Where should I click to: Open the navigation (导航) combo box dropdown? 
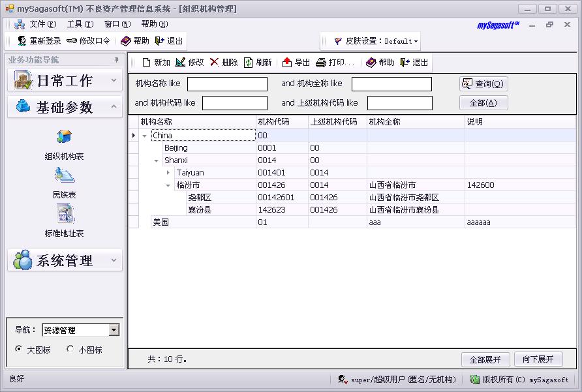click(114, 329)
